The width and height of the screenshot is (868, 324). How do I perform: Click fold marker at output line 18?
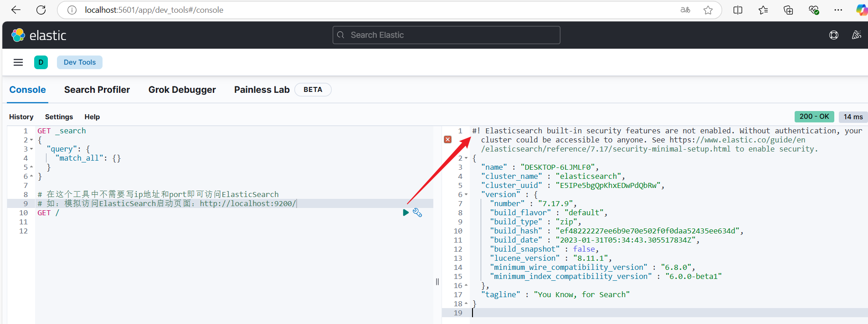coord(466,304)
